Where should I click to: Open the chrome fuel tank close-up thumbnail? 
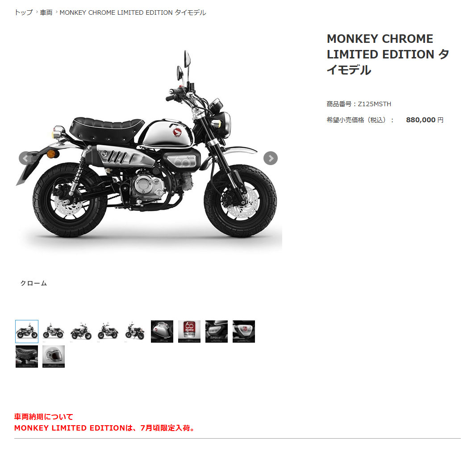tap(162, 331)
